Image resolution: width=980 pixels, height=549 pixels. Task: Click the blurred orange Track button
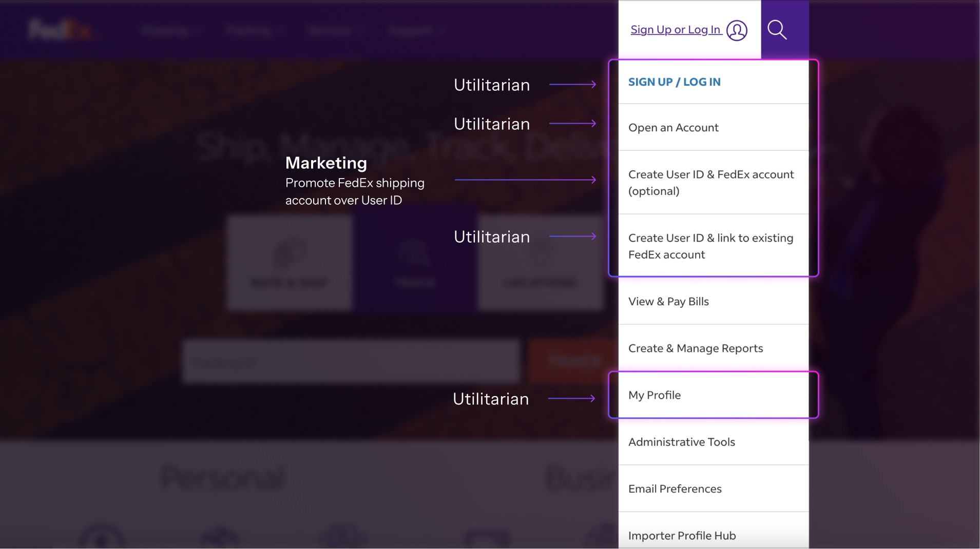coord(574,361)
